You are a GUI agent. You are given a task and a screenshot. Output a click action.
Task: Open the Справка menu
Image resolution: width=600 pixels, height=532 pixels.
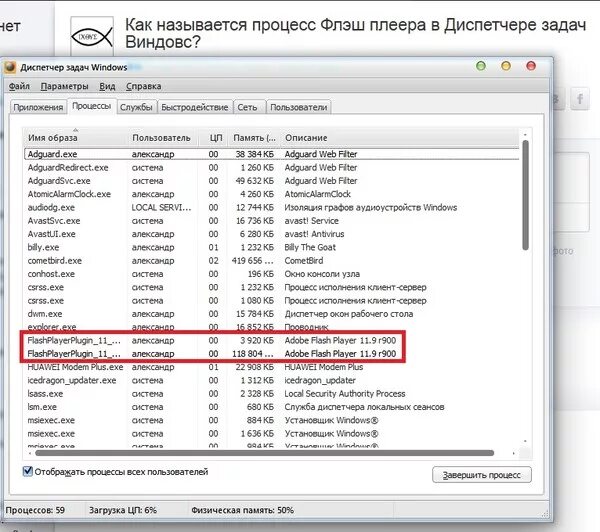click(x=143, y=86)
